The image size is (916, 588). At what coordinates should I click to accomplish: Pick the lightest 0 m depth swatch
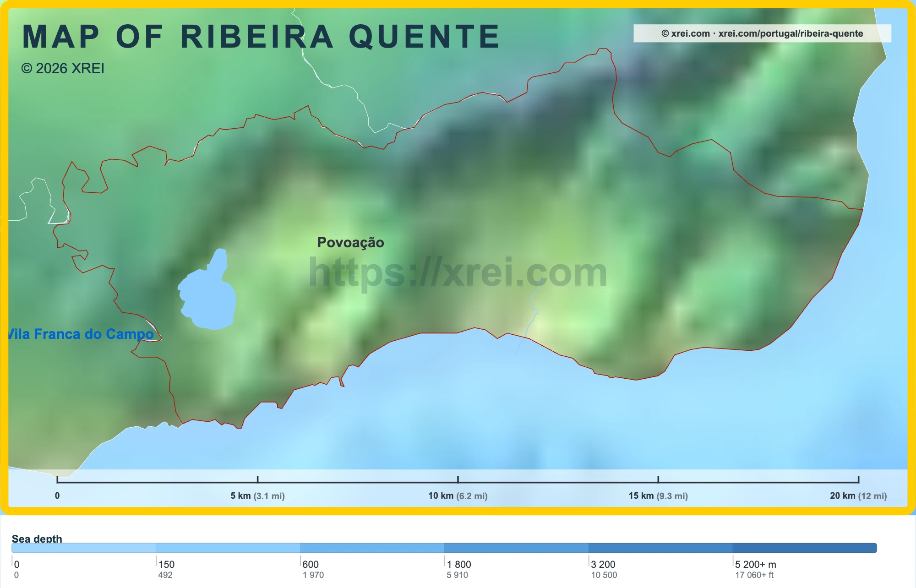pos(84,548)
